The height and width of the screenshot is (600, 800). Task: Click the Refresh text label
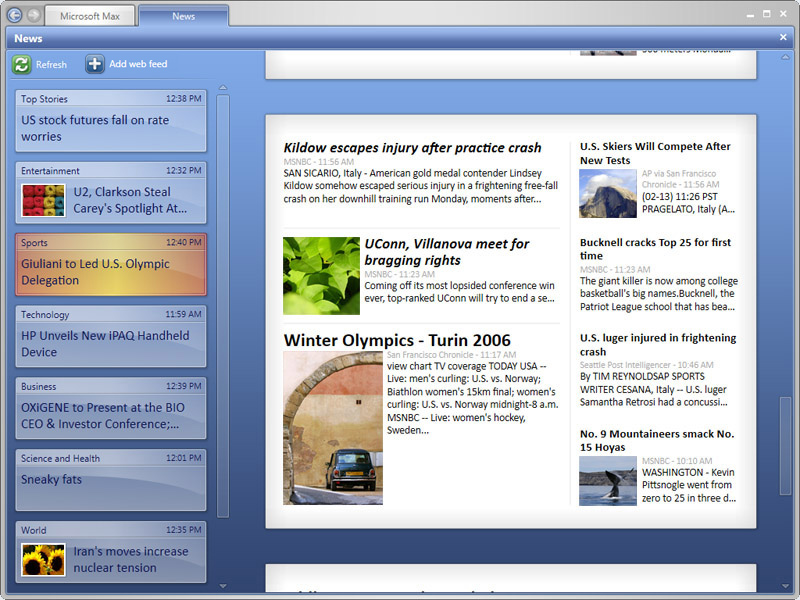click(x=51, y=65)
